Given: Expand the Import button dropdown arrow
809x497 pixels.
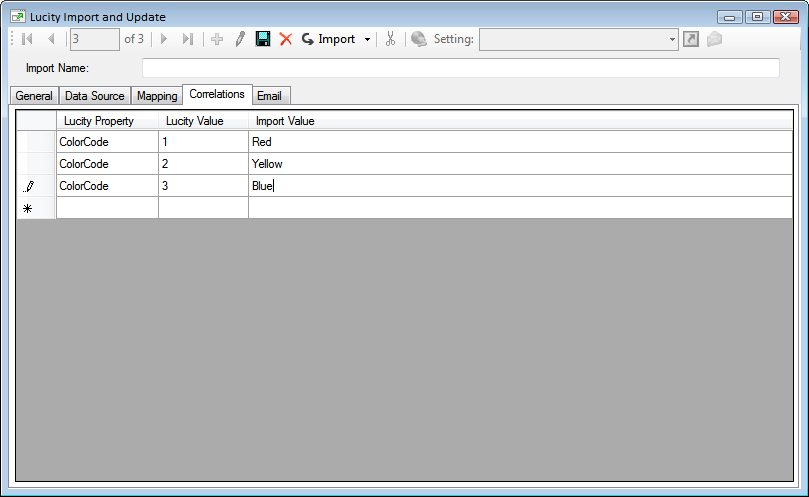Looking at the screenshot, I should (367, 39).
